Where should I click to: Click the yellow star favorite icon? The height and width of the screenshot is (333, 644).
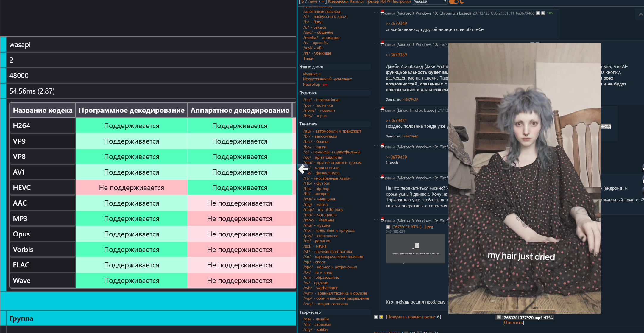tap(381, 317)
